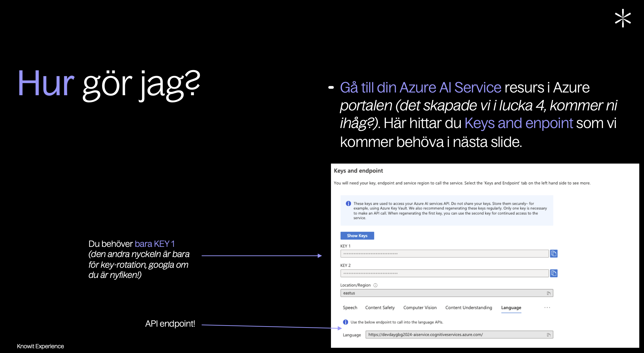The image size is (644, 353).
Task: Click inside the KEY 2 field
Action: (444, 273)
